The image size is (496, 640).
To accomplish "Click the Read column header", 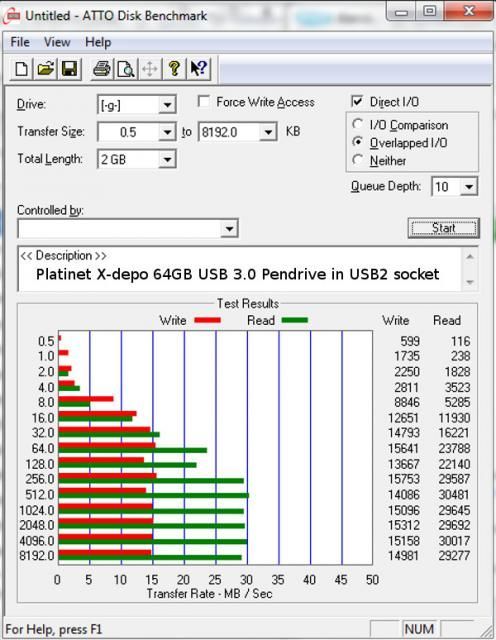I will (447, 320).
